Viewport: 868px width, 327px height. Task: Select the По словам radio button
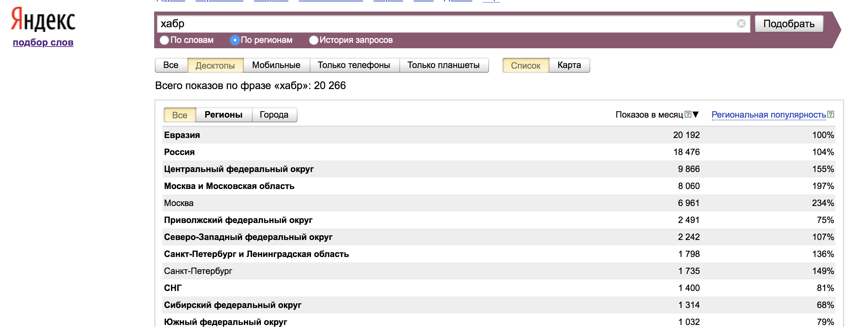point(164,40)
